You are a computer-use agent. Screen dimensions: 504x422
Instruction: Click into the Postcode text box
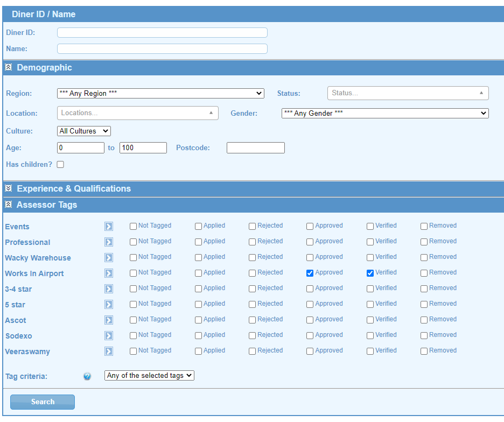point(255,147)
